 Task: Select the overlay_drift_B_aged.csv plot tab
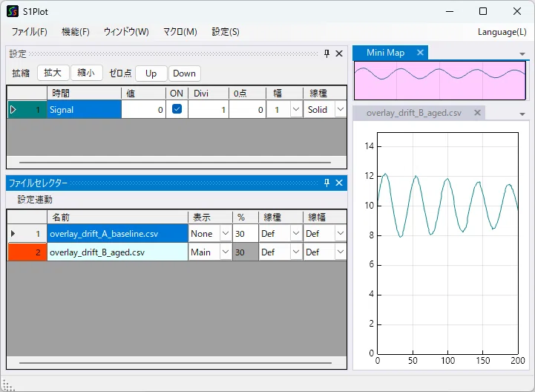[414, 113]
